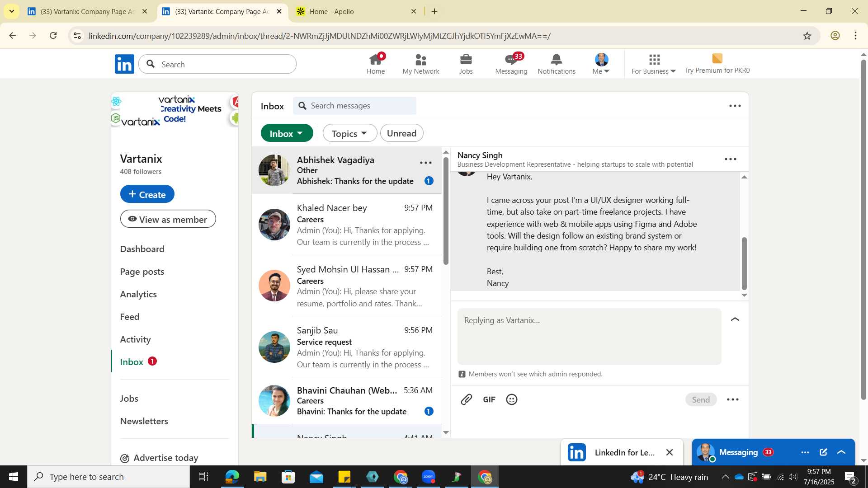Open Nancy Singh profile name link

[480, 155]
